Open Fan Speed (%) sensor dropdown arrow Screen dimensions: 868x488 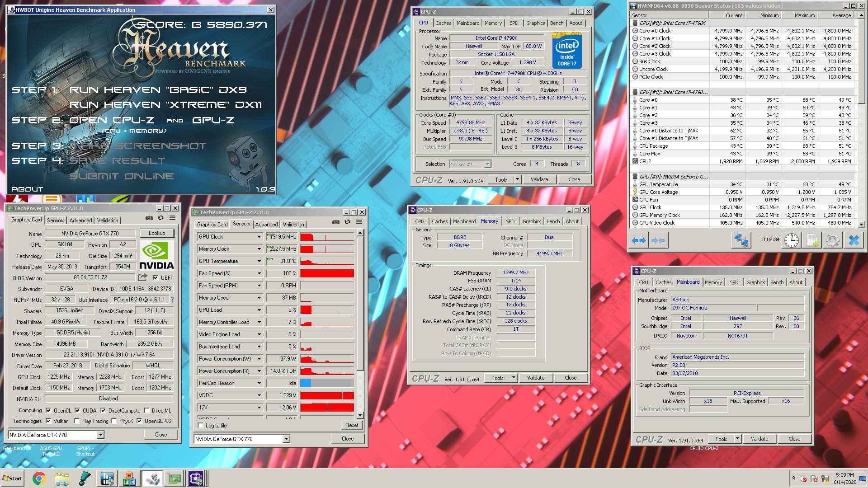(x=259, y=273)
